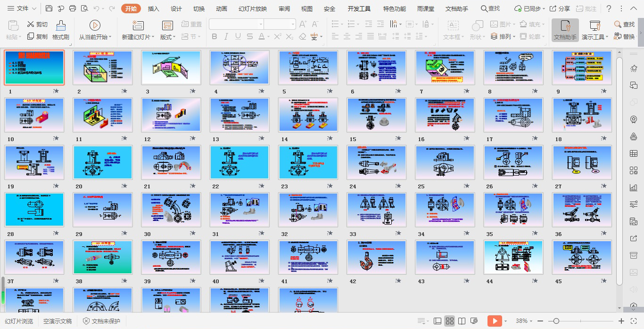Open print preview from quick access toolbar
Viewport: 644px width, 329px height.
pyautogui.click(x=84, y=8)
